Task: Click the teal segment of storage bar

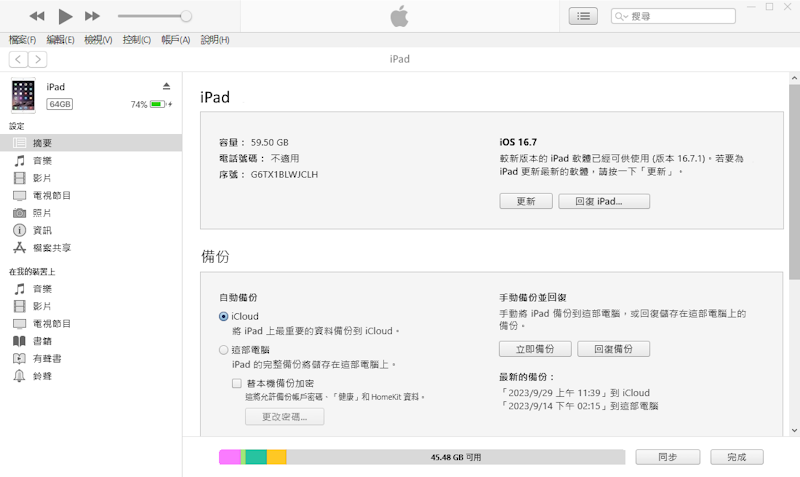Action: pyautogui.click(x=256, y=457)
